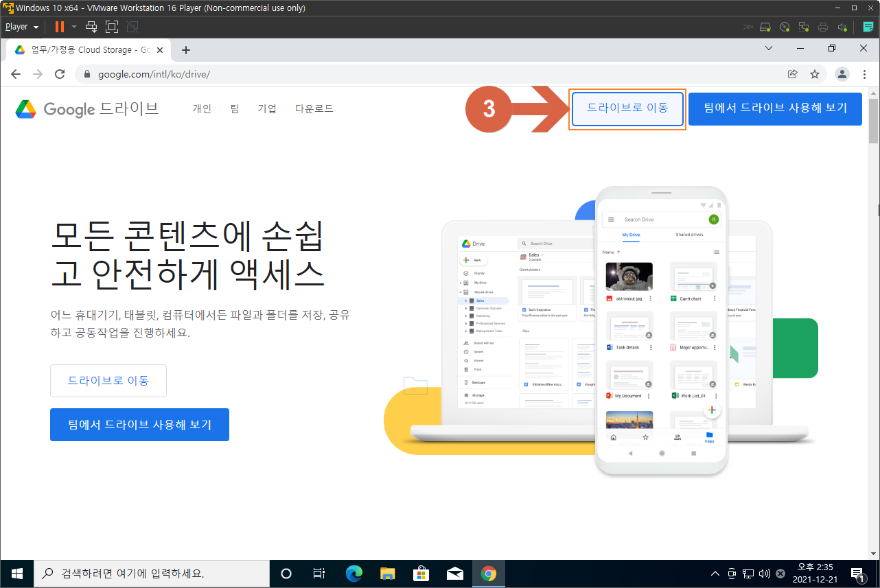Close the Cloud Storage tab
Screen dimensions: 880x588
(x=159, y=49)
